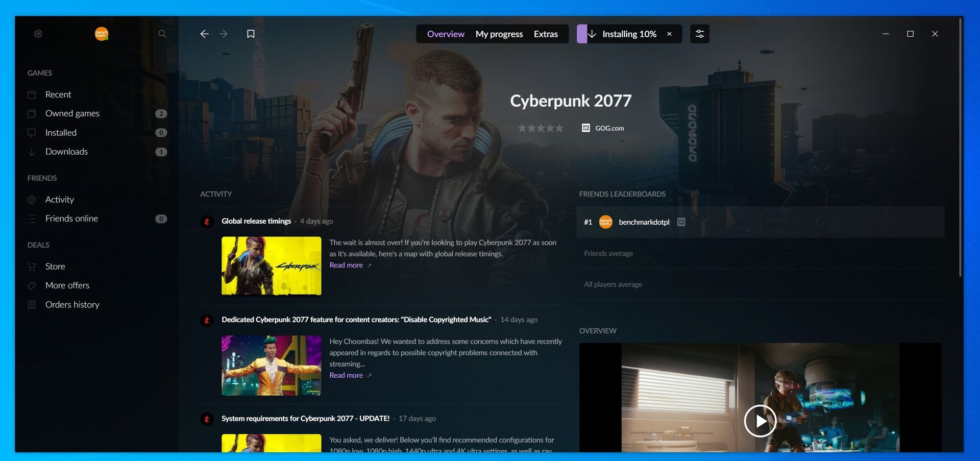Minimize the GOG Galaxy window
Image resolution: width=980 pixels, height=461 pixels.
pyautogui.click(x=886, y=34)
